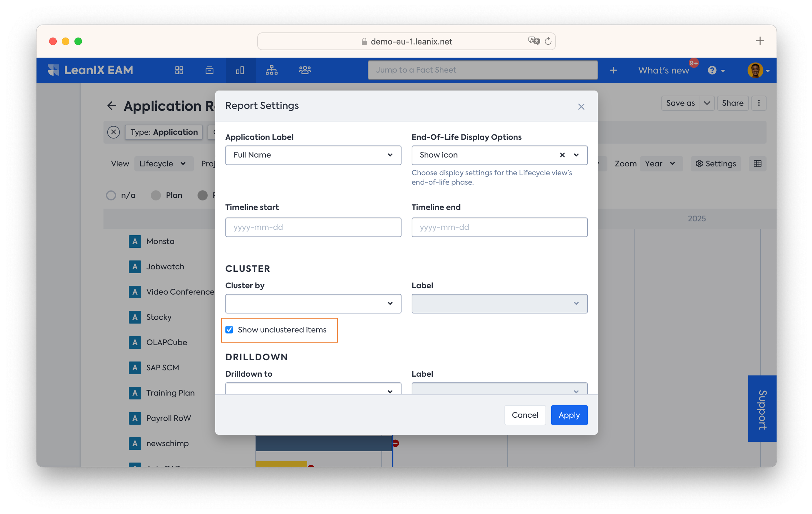
Task: Click the red end-of-life marker on newschimp
Action: (396, 443)
